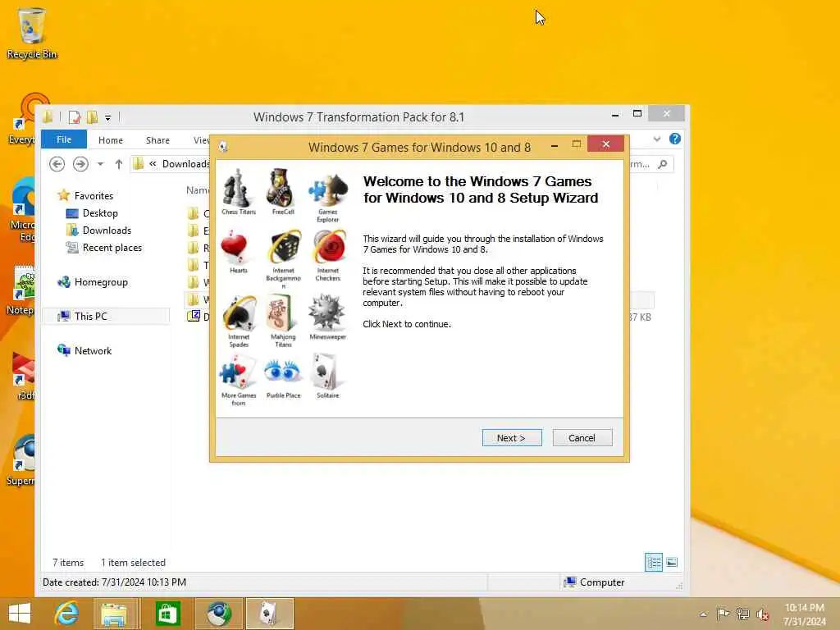The width and height of the screenshot is (840, 630).
Task: Open the Home ribbon tab in Explorer
Action: pos(111,139)
